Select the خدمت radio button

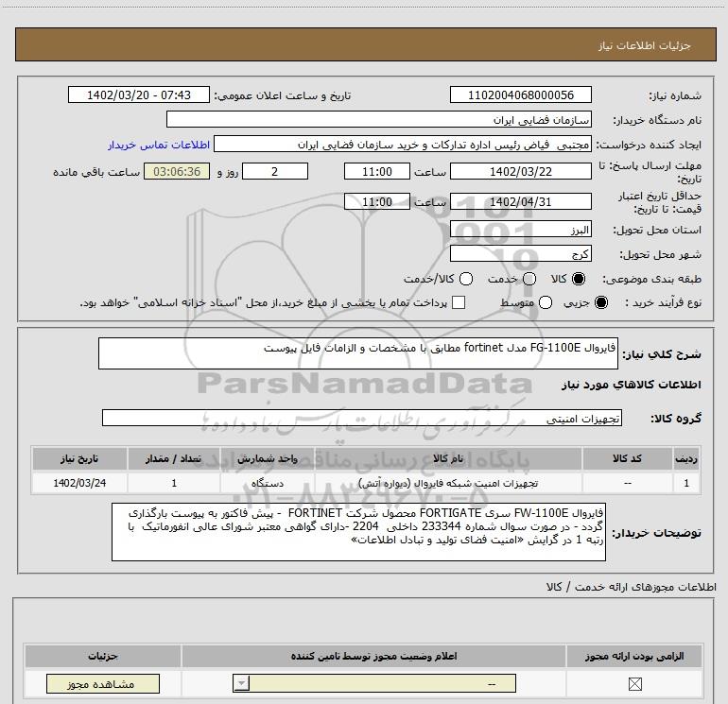529,279
